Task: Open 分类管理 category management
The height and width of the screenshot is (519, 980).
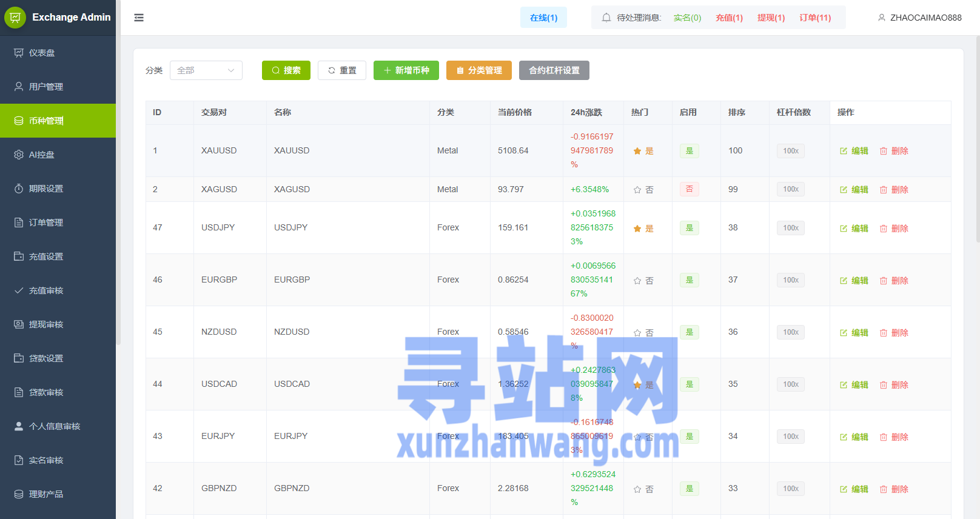Action: pos(479,70)
